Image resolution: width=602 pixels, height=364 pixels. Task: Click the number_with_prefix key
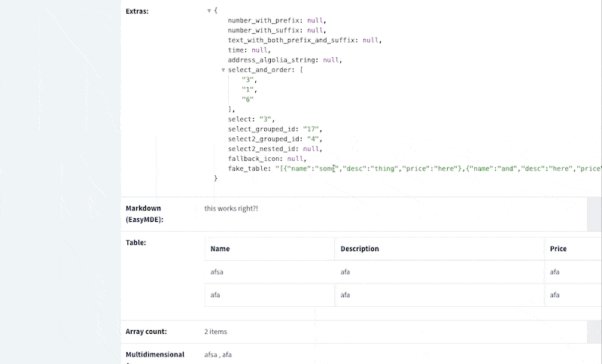click(263, 20)
